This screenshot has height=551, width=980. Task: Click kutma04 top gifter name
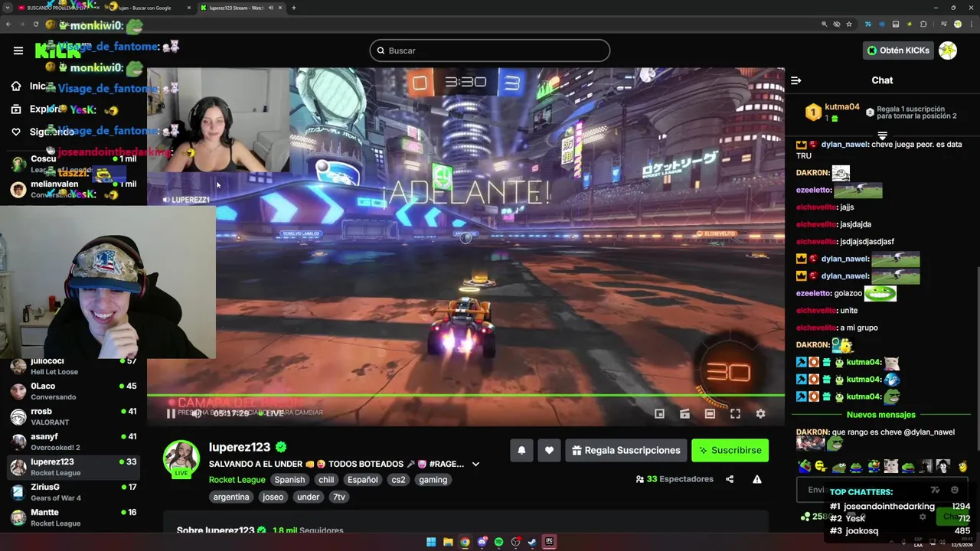842,107
